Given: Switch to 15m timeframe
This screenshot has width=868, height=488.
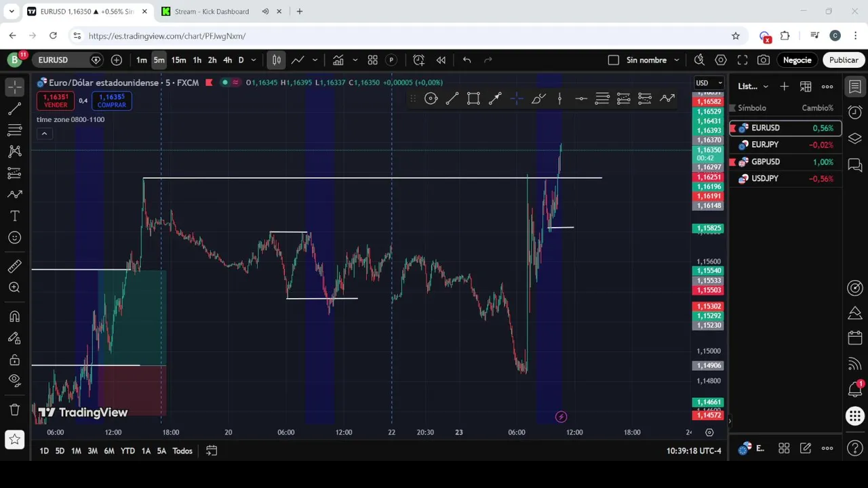Looking at the screenshot, I should (178, 60).
